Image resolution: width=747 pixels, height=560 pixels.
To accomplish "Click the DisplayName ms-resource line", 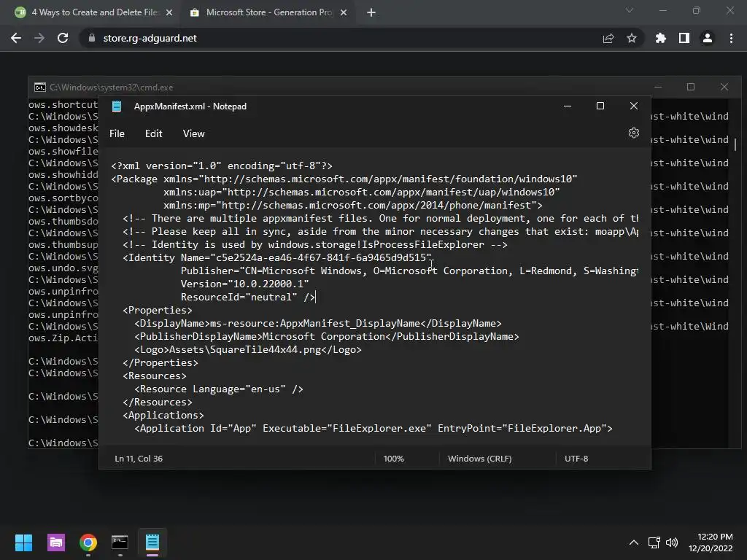I will pyautogui.click(x=318, y=323).
